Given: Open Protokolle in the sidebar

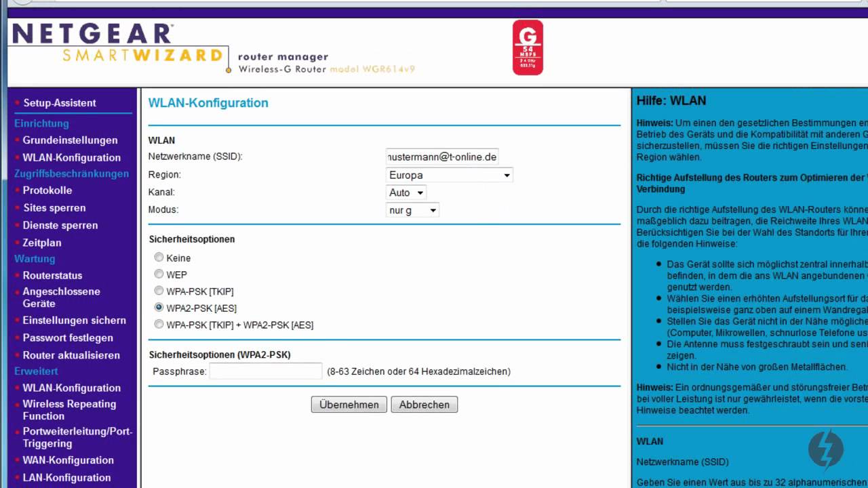Looking at the screenshot, I should [47, 190].
